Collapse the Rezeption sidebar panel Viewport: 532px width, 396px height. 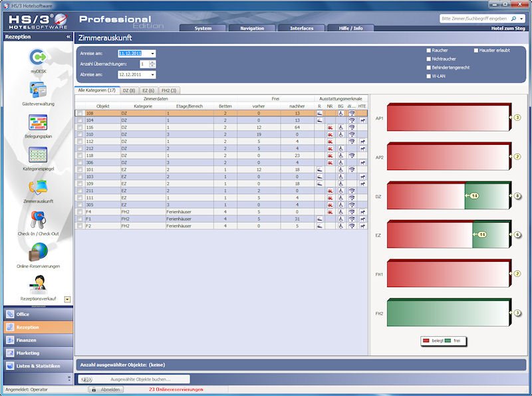[x=68, y=37]
